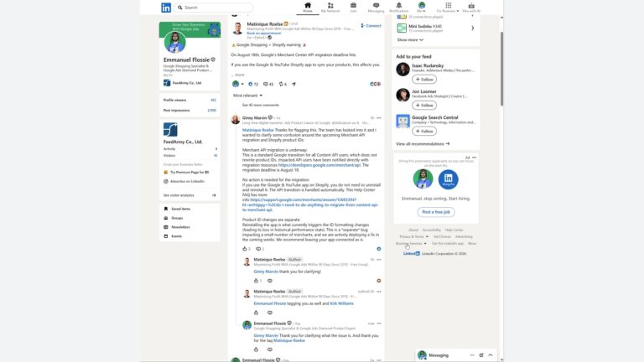Change the Most relevant comment sorting

tap(247, 96)
